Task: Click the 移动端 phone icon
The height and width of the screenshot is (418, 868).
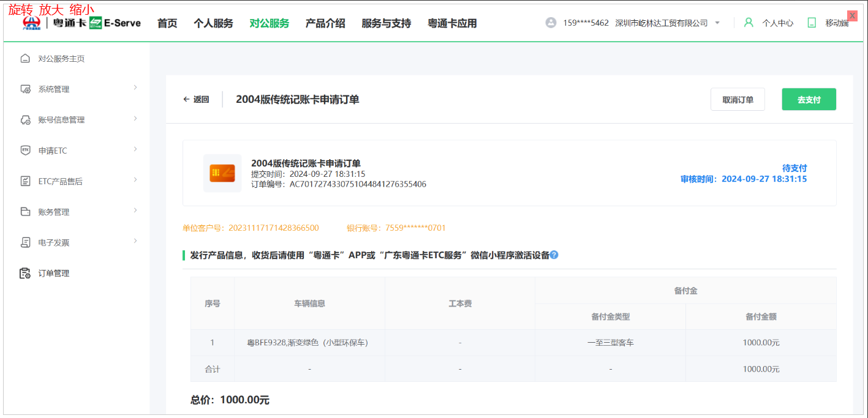Action: 812,23
